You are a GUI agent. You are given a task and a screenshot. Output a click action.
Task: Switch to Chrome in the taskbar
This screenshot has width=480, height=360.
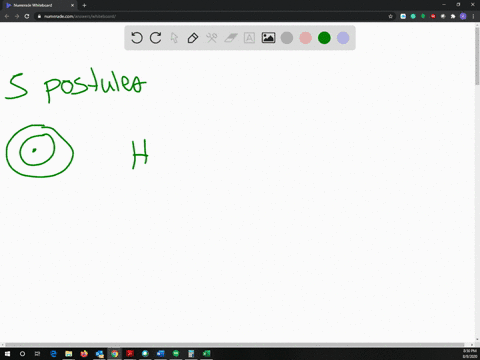tap(115, 354)
